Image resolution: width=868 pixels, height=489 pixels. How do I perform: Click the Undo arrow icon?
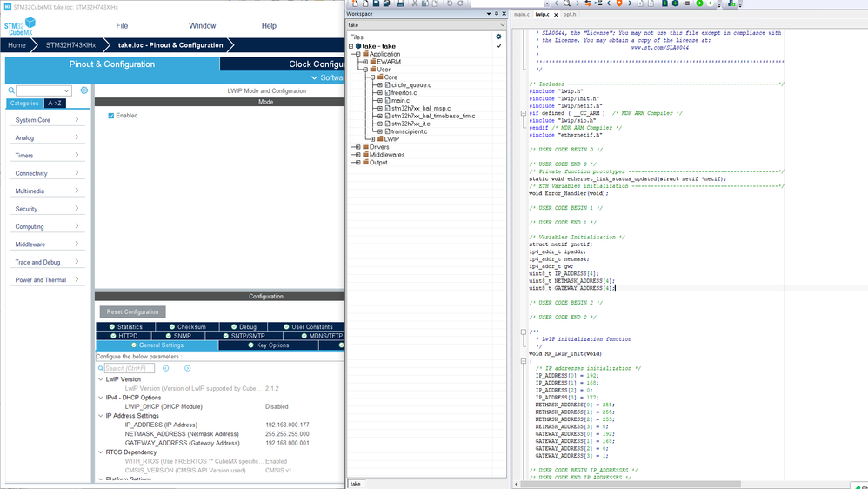coord(450,3)
